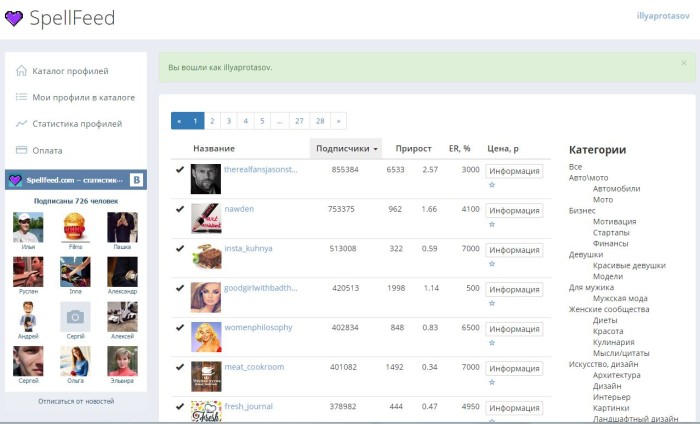
Task: Star the meat_cookroom profile
Action: [x=492, y=382]
